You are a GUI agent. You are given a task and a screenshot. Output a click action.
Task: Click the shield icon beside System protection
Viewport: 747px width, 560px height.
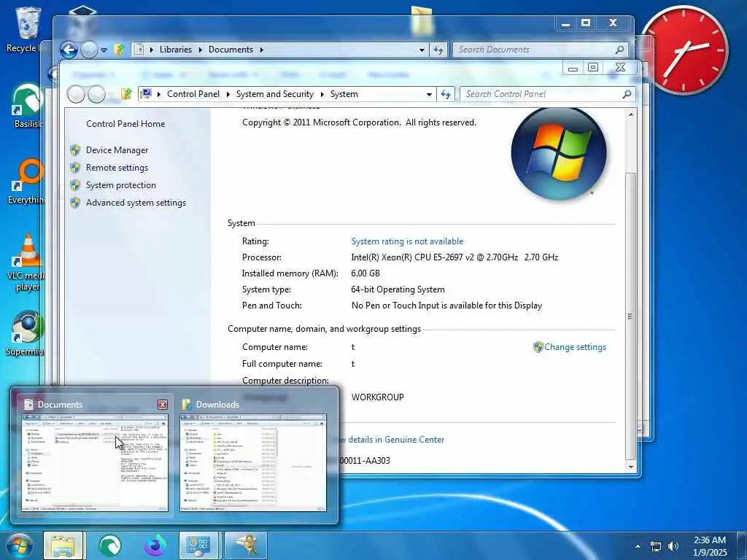click(75, 185)
